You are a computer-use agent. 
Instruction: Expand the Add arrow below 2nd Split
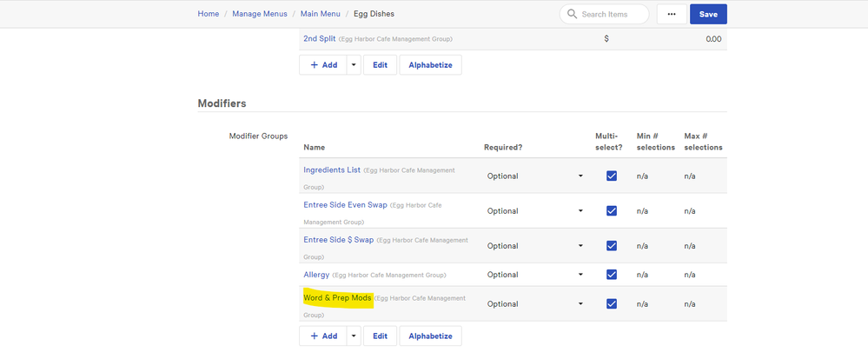pyautogui.click(x=354, y=65)
